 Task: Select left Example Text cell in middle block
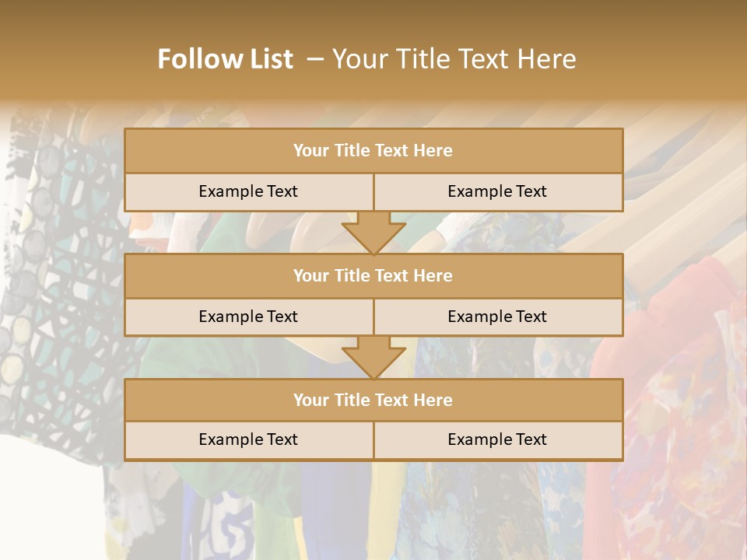[248, 317]
